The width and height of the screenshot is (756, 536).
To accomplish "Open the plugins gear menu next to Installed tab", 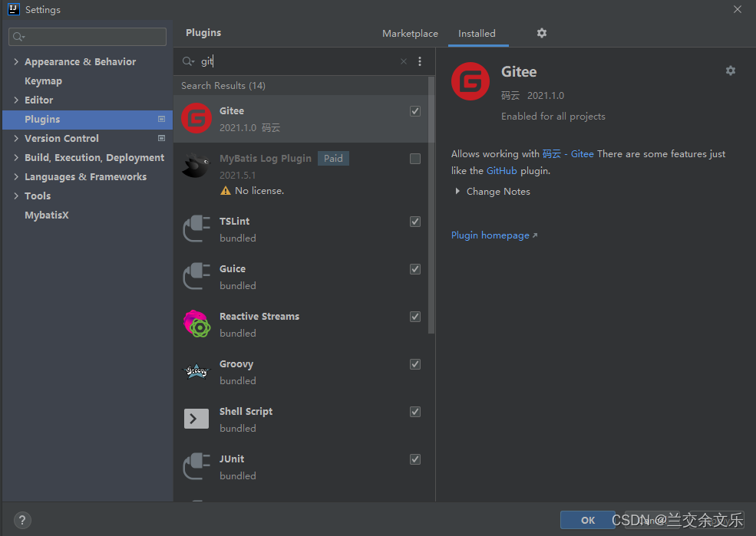I will pyautogui.click(x=541, y=33).
